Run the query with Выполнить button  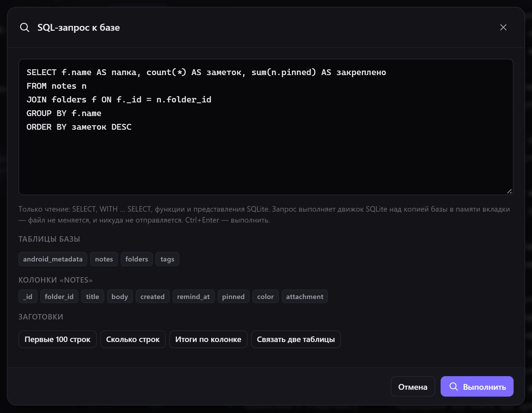point(477,386)
